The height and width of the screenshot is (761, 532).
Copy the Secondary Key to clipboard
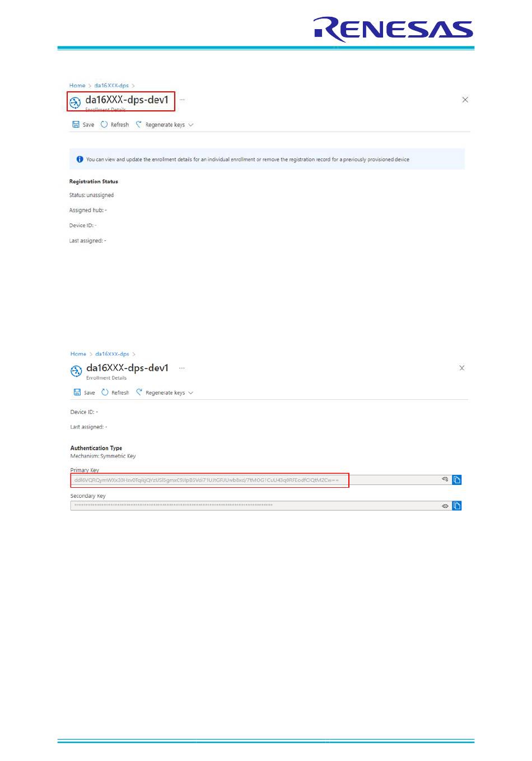[x=457, y=506]
